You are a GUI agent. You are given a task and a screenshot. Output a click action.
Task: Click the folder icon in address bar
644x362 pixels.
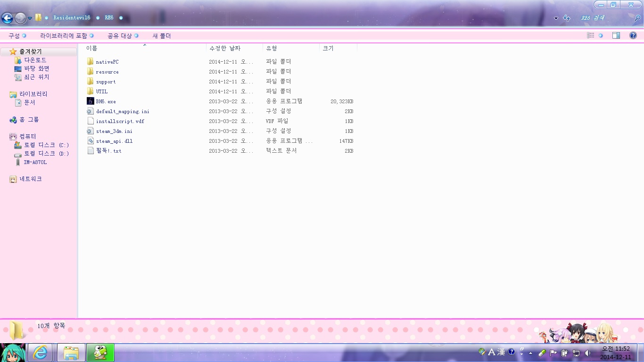[x=38, y=17]
